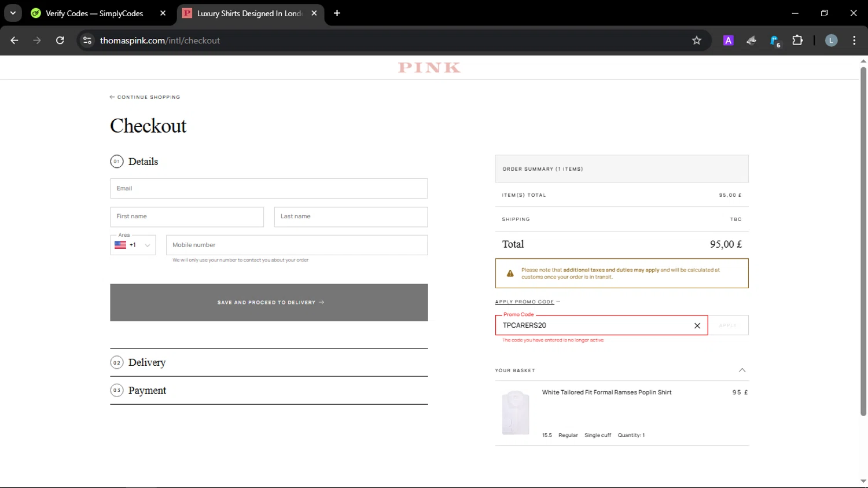
Task: Click the Checkout heading
Action: click(x=148, y=126)
